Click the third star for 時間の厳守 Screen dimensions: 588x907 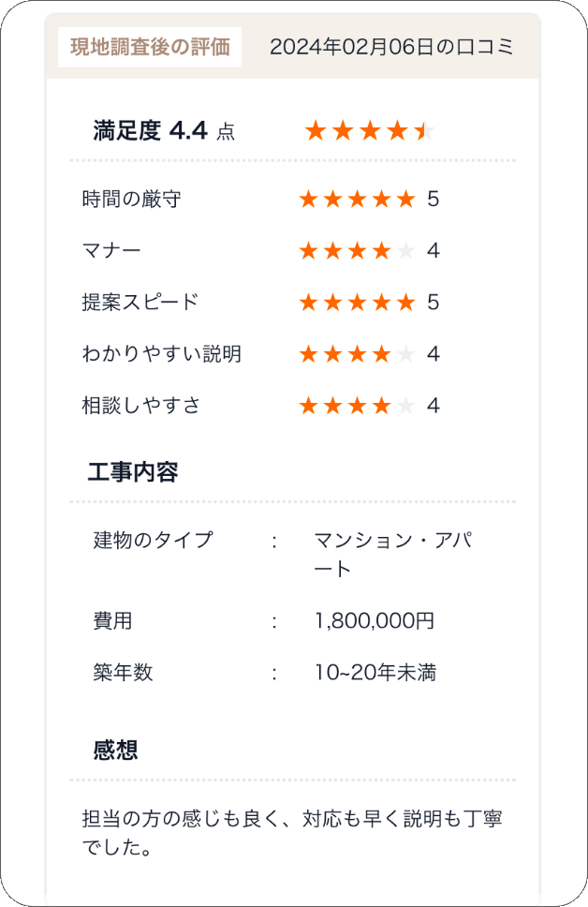coord(358,199)
